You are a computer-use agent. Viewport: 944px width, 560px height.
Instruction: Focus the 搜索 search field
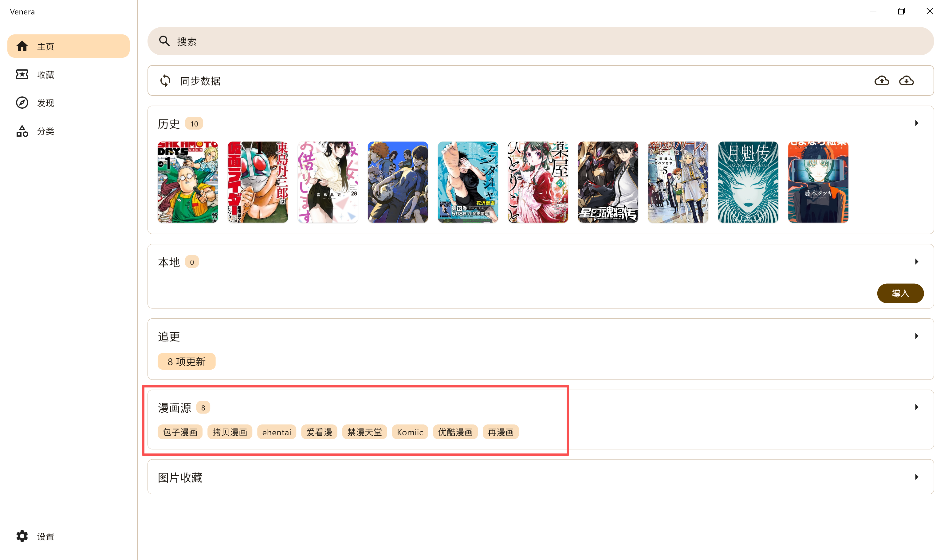[540, 41]
